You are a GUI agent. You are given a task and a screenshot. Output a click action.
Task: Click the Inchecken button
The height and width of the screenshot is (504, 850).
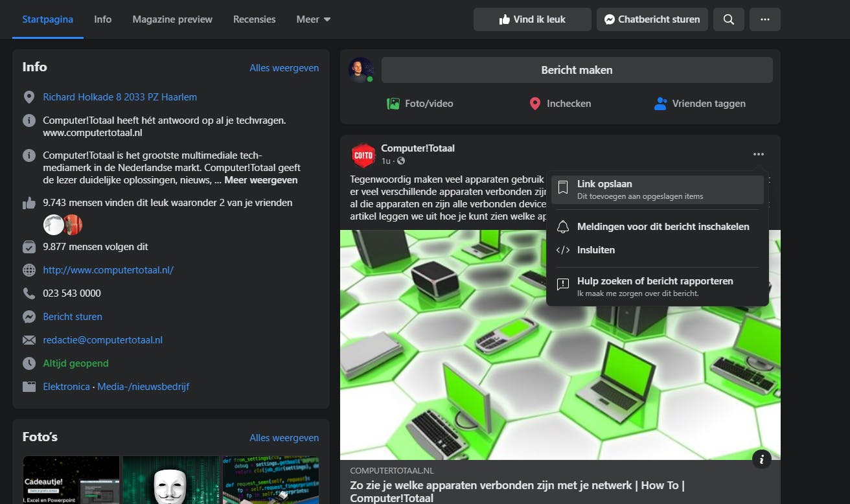(x=560, y=104)
